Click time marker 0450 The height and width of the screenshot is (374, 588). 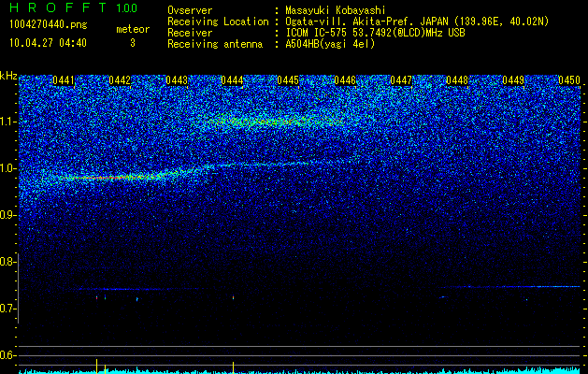[569, 80]
